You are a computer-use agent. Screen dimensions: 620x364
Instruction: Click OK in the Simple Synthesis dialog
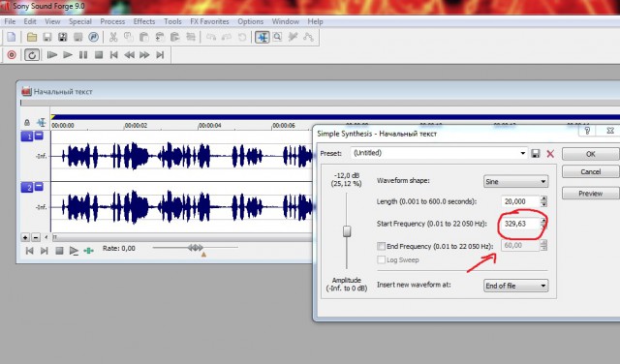click(x=590, y=154)
